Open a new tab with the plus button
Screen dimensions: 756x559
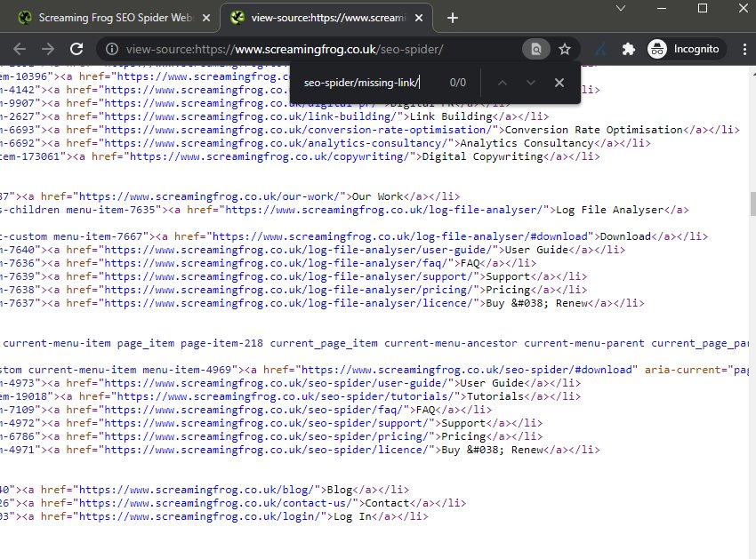click(x=452, y=19)
